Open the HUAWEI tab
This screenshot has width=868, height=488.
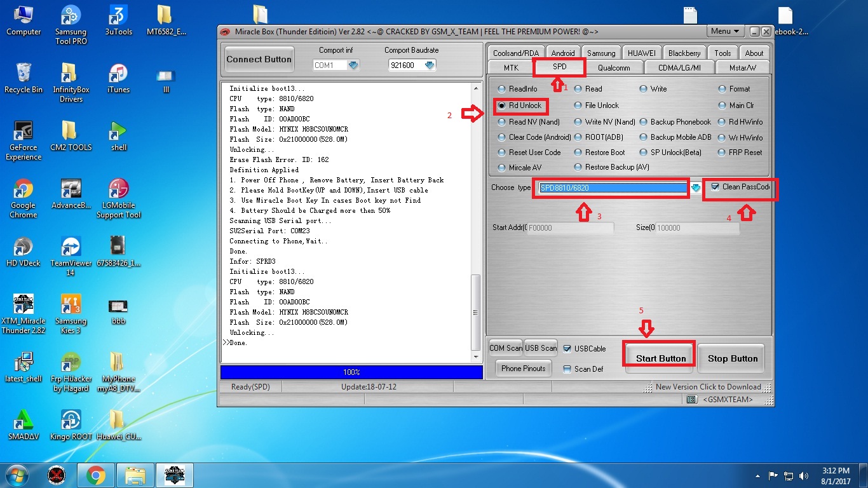[x=642, y=53]
